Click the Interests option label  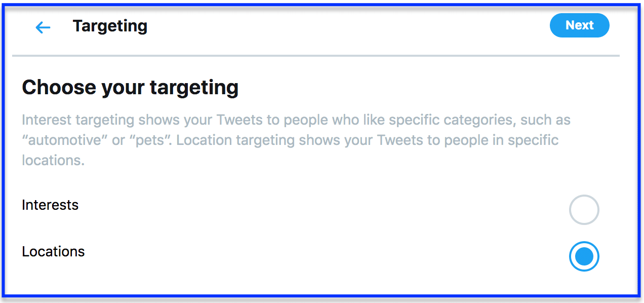(50, 205)
